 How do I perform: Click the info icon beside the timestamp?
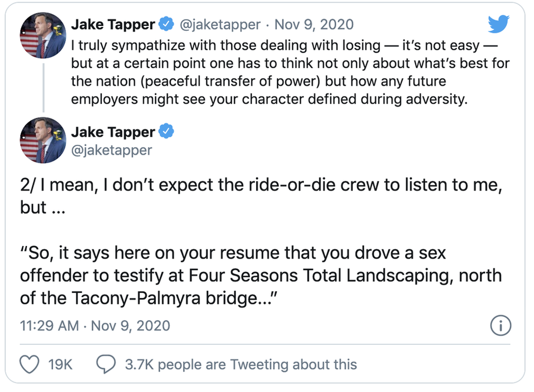(x=500, y=326)
